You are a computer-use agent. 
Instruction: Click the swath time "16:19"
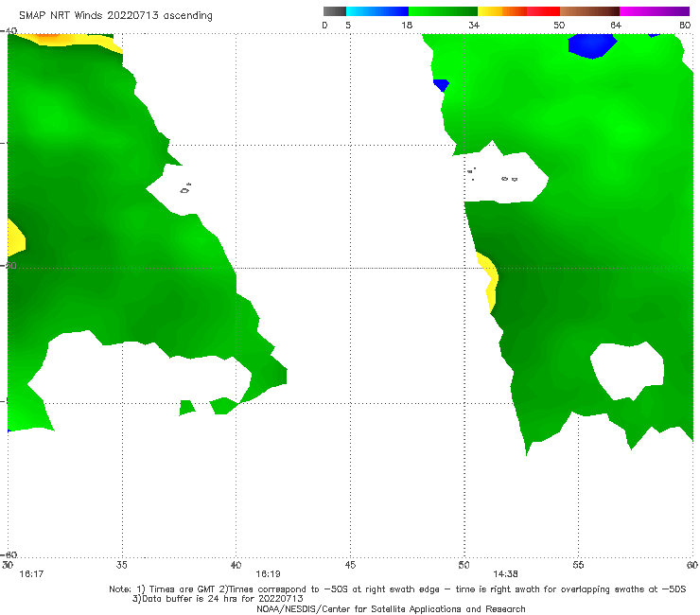coord(268,574)
